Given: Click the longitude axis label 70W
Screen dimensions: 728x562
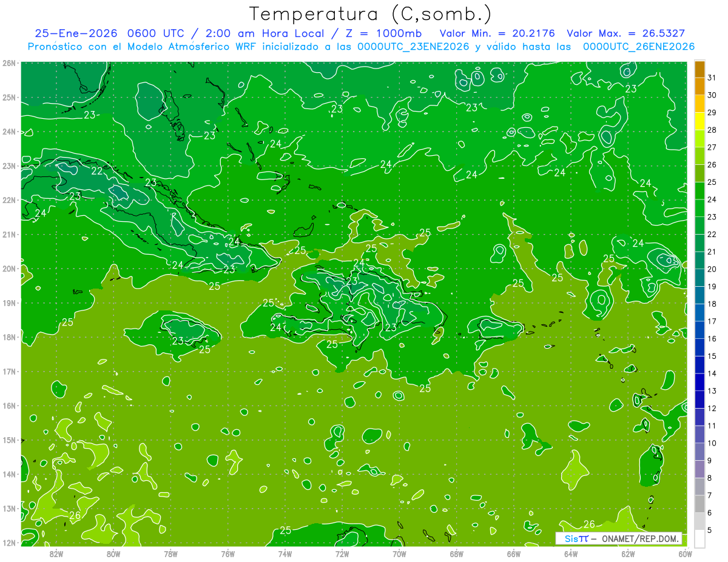Looking at the screenshot, I should 399,554.
